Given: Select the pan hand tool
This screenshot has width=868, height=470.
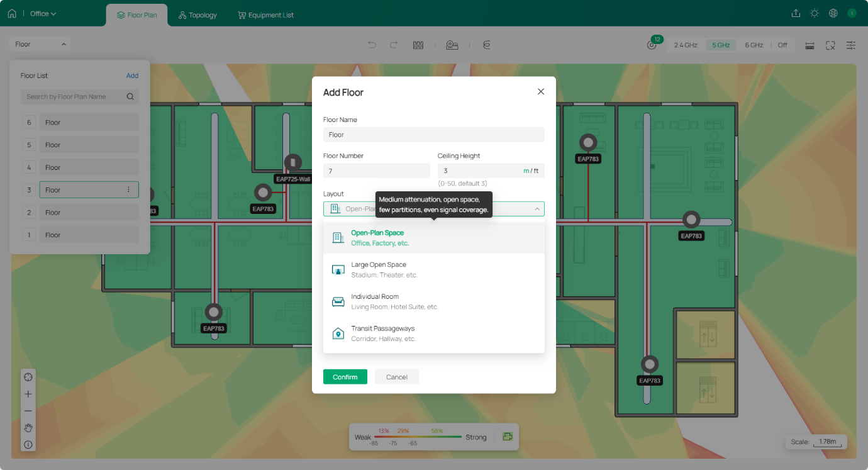Looking at the screenshot, I should pos(28,428).
